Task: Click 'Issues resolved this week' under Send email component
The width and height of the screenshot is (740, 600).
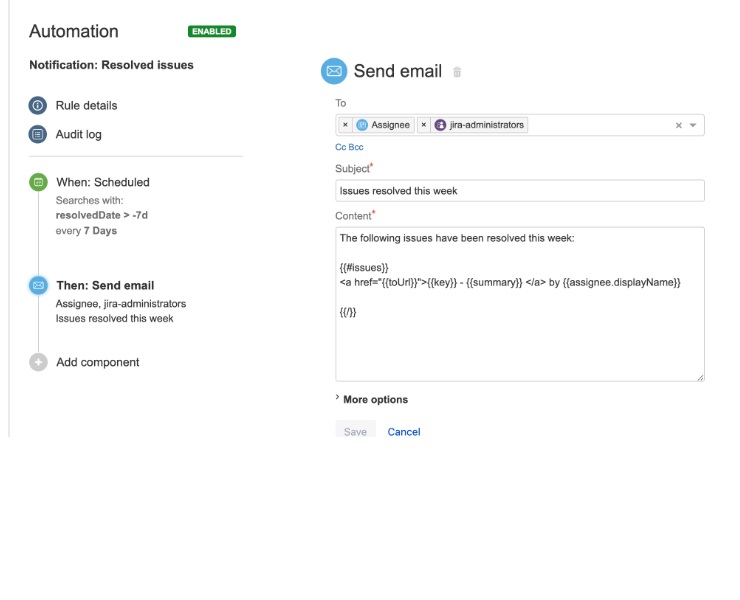Action: (x=115, y=319)
